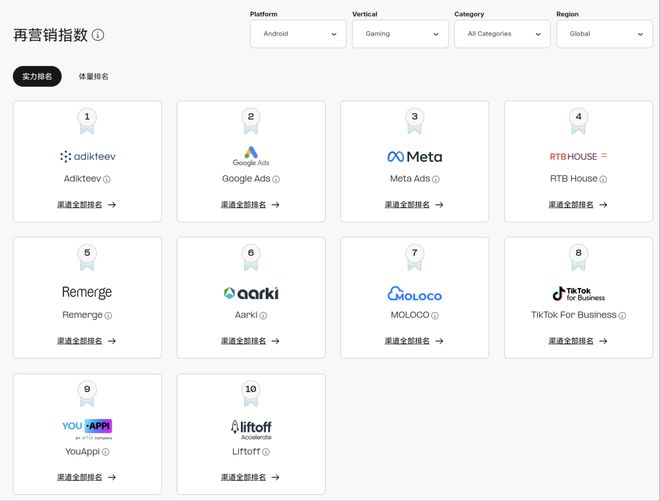Screen dimensions: 660x501
Task: Switch to the 体量排名 tab
Action: click(x=94, y=77)
